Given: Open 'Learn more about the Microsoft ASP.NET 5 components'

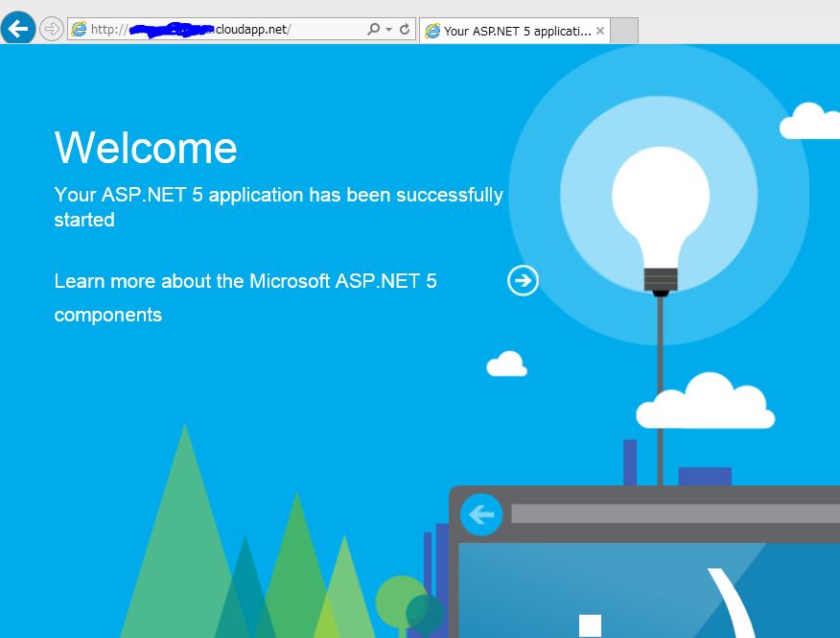Looking at the screenshot, I should (x=245, y=297).
